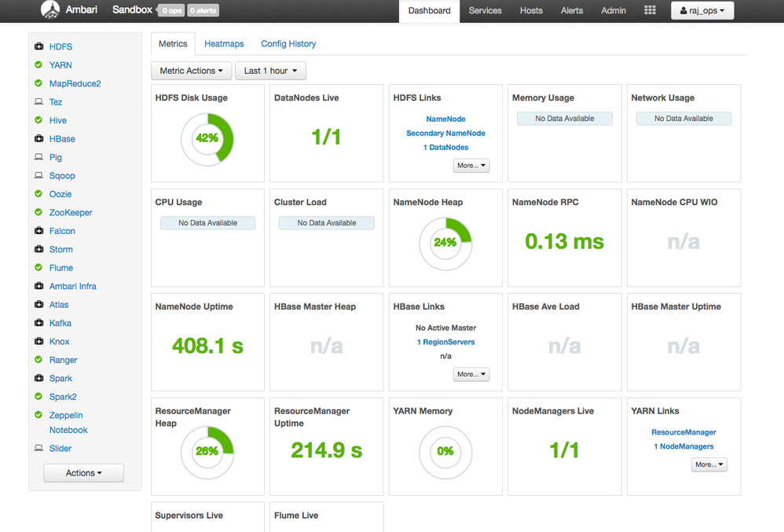Open the raj_ops user menu
Screen dimensions: 784x532
click(x=702, y=11)
